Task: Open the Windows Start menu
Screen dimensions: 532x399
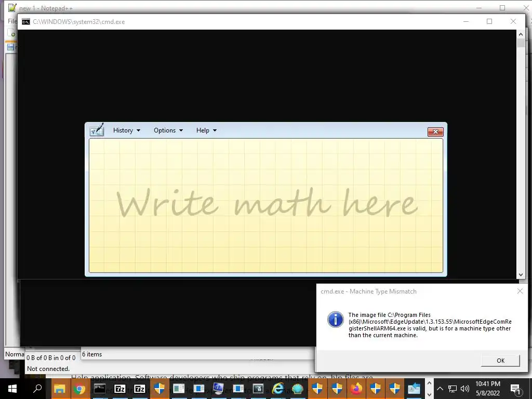Action: 12,389
